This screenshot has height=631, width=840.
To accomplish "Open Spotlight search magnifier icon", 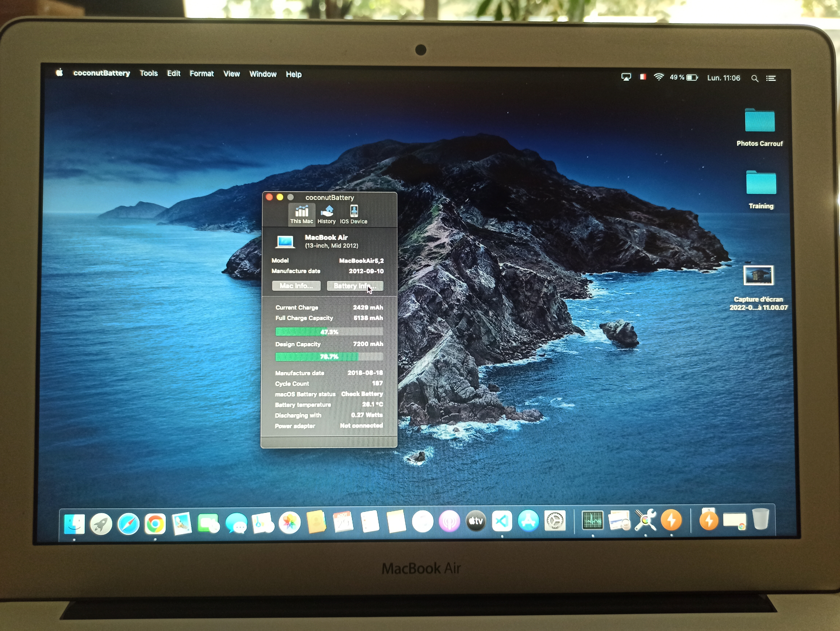I will pos(755,78).
